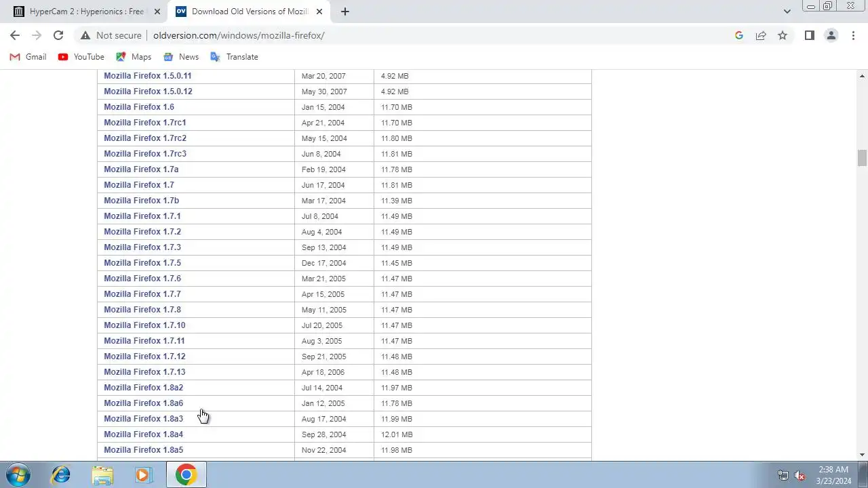Open Mozilla Firefox 1.7rc1 link
The image size is (868, 488).
tap(145, 123)
